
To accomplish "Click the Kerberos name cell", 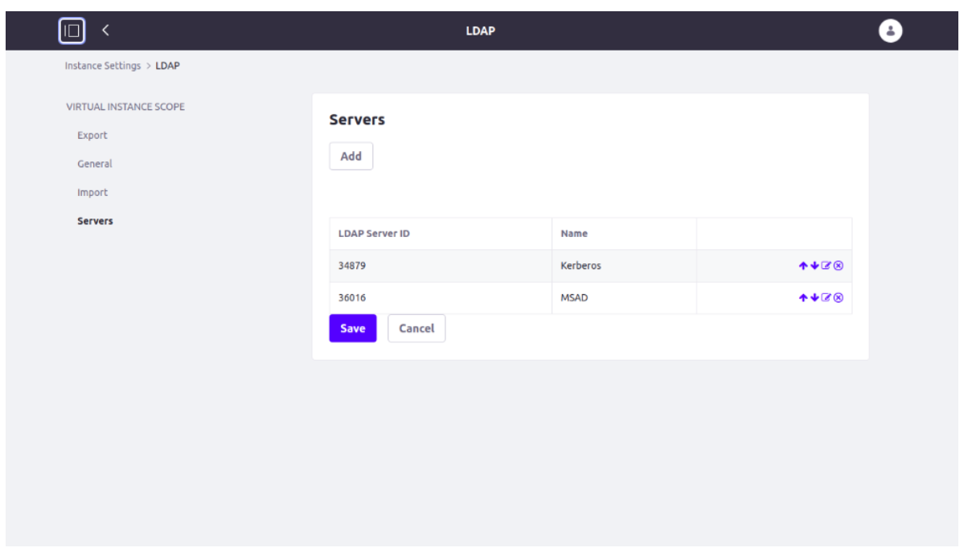I will 624,266.
